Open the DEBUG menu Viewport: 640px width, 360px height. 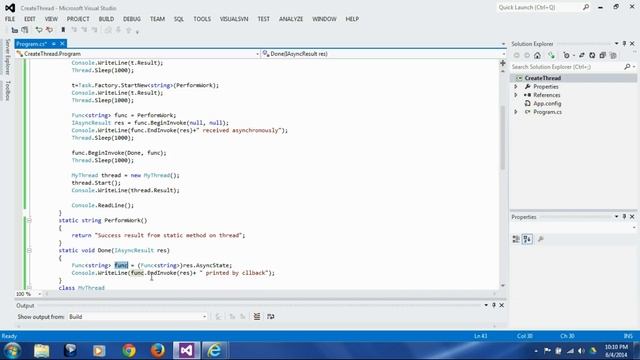132,19
